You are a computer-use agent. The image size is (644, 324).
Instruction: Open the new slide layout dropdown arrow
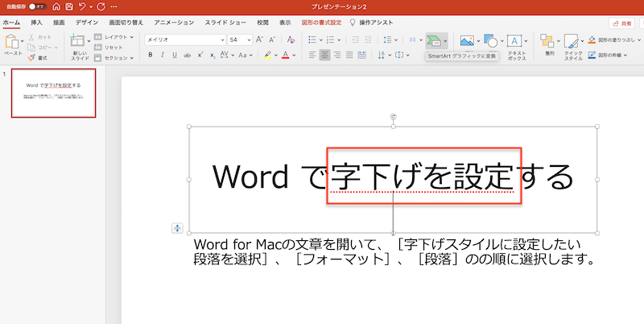coord(89,41)
